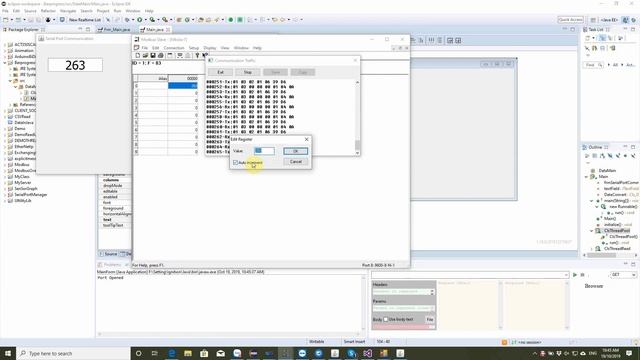Click Value field in Edit Register dialog
The width and height of the screenshot is (640, 360).
point(264,151)
